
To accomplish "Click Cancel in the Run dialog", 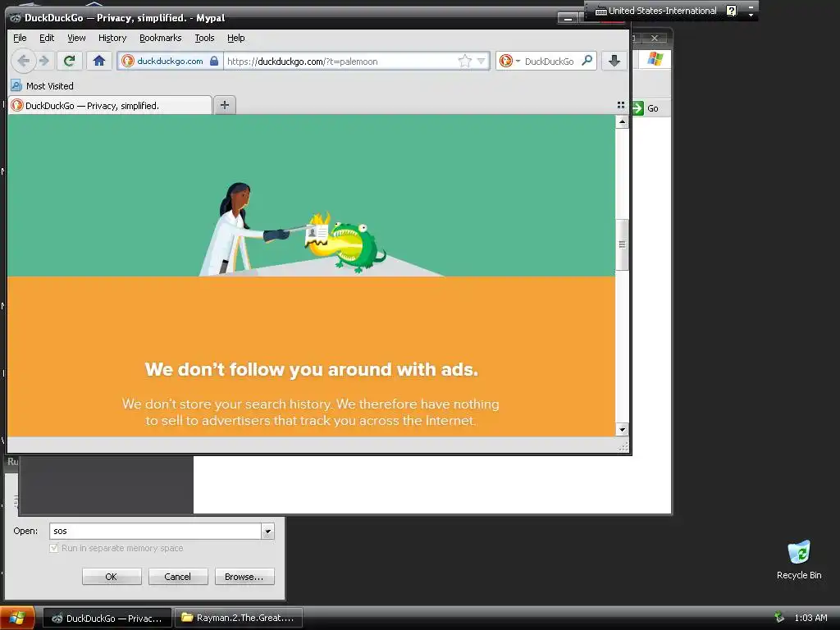I will [x=178, y=577].
